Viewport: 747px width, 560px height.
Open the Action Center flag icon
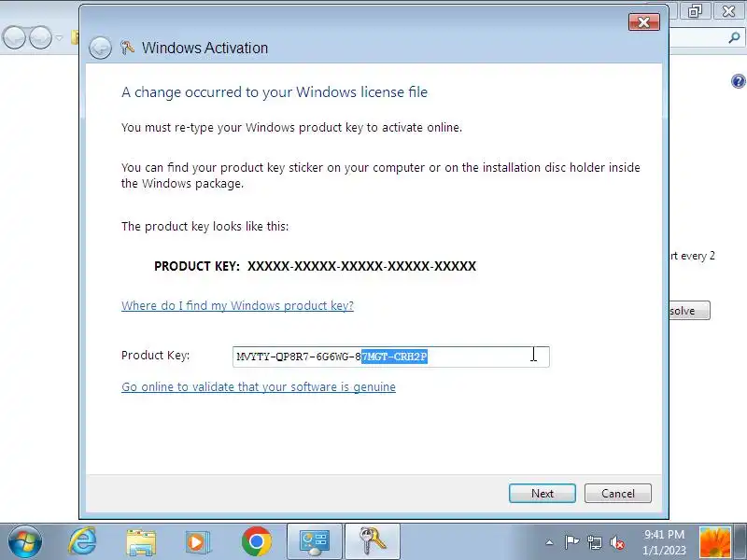click(571, 542)
